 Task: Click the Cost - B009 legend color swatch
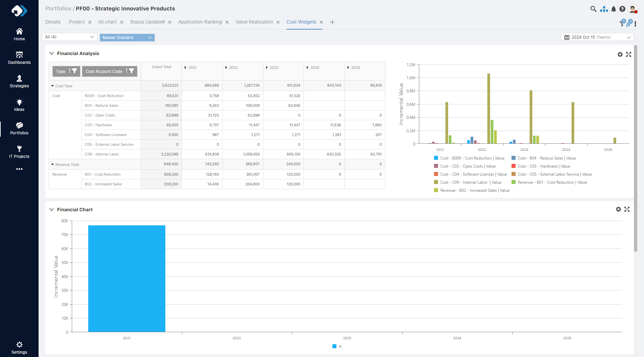tap(436, 158)
